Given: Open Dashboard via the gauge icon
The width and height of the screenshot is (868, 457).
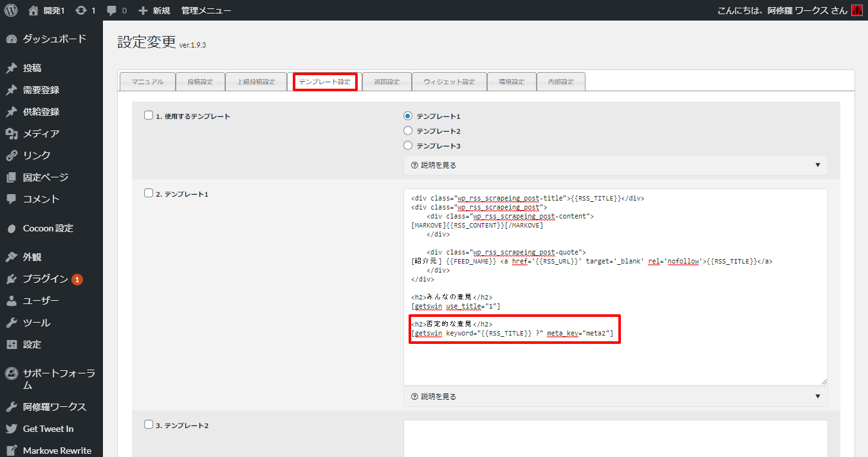Looking at the screenshot, I should pos(11,39).
